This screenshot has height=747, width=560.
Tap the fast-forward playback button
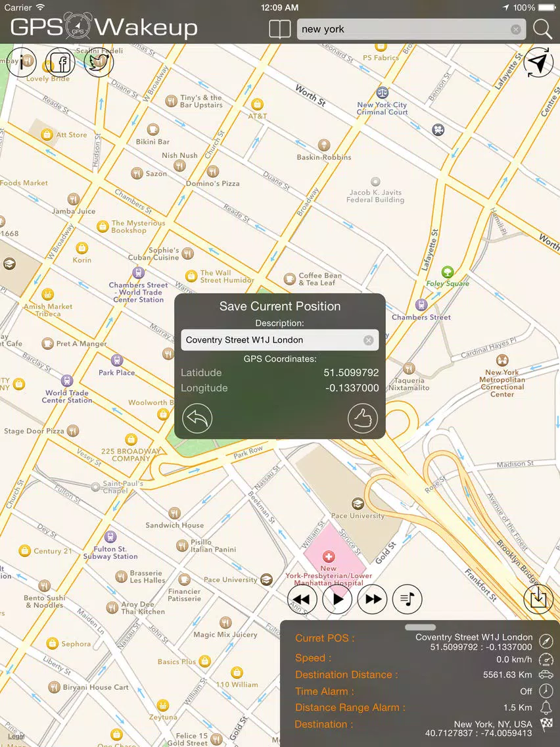373,599
